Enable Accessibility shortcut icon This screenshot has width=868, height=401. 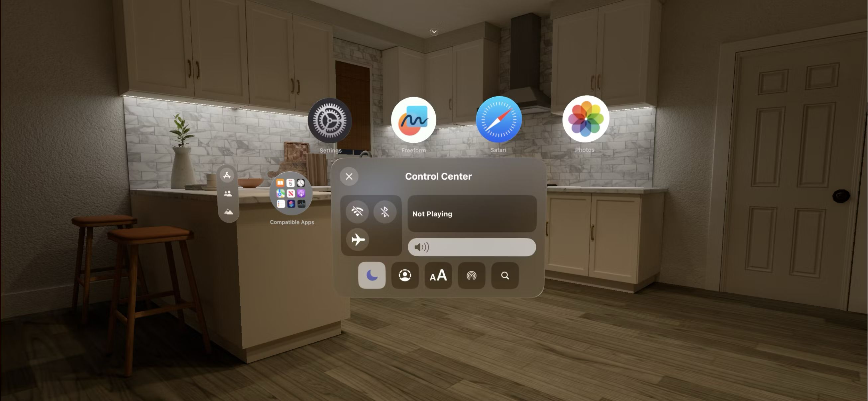point(405,275)
